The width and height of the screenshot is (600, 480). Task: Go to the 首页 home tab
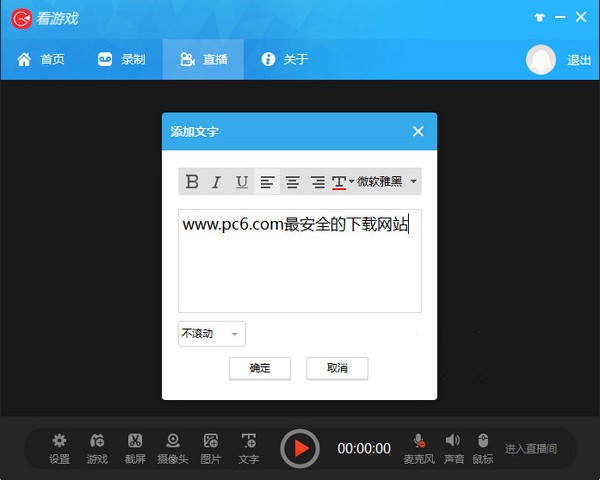click(41, 60)
